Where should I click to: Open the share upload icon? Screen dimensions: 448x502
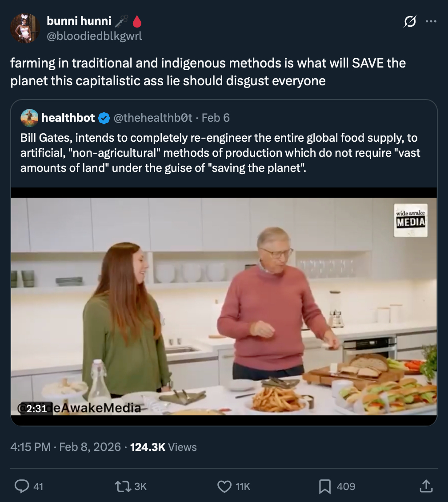tap(425, 486)
